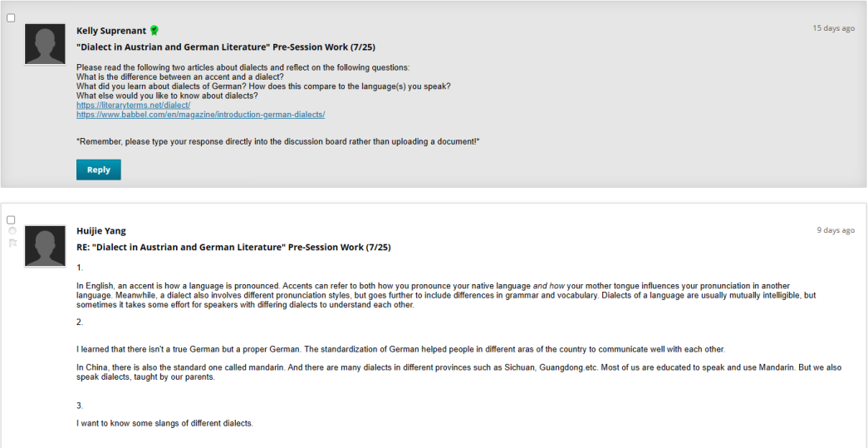Screen dimensions: 868x448
Task: Click the "RE:" reply title in Huijie's post
Action: point(233,247)
